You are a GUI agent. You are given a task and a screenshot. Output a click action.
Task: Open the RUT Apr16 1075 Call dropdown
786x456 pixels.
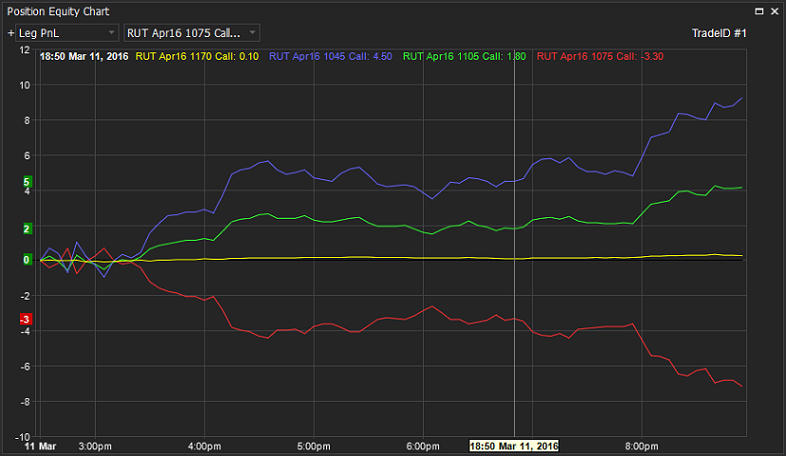(191, 33)
